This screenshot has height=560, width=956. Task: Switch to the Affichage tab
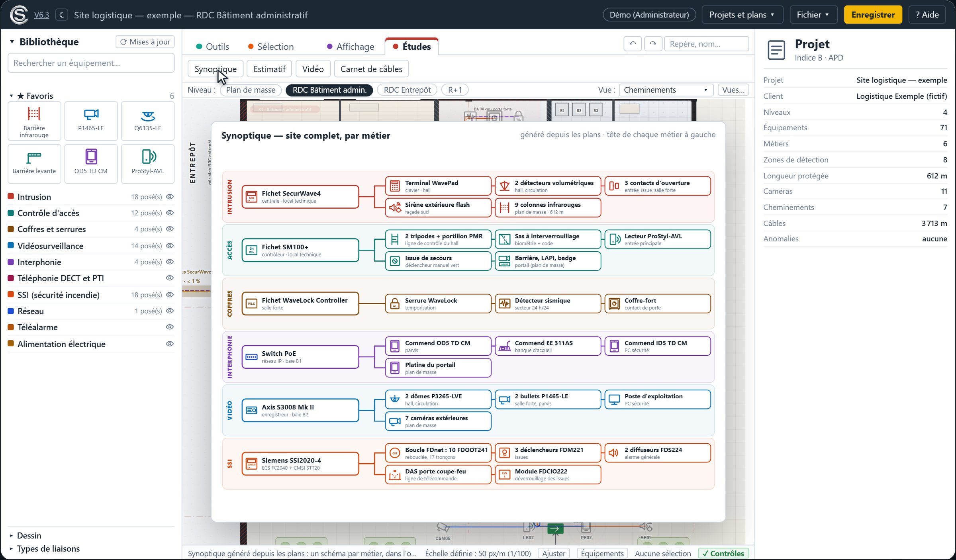(x=351, y=47)
